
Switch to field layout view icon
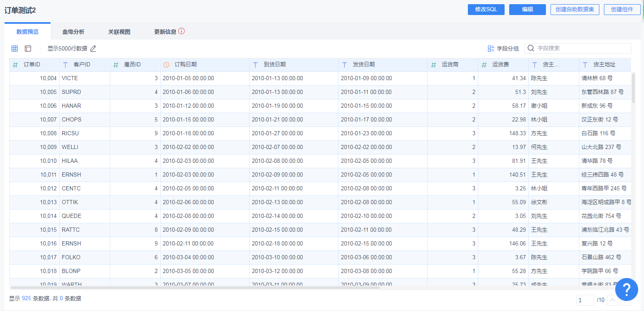click(x=28, y=48)
